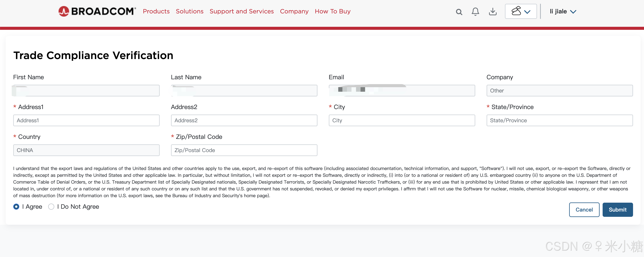Select the I Agree radio button
This screenshot has height=257, width=644.
tap(16, 207)
